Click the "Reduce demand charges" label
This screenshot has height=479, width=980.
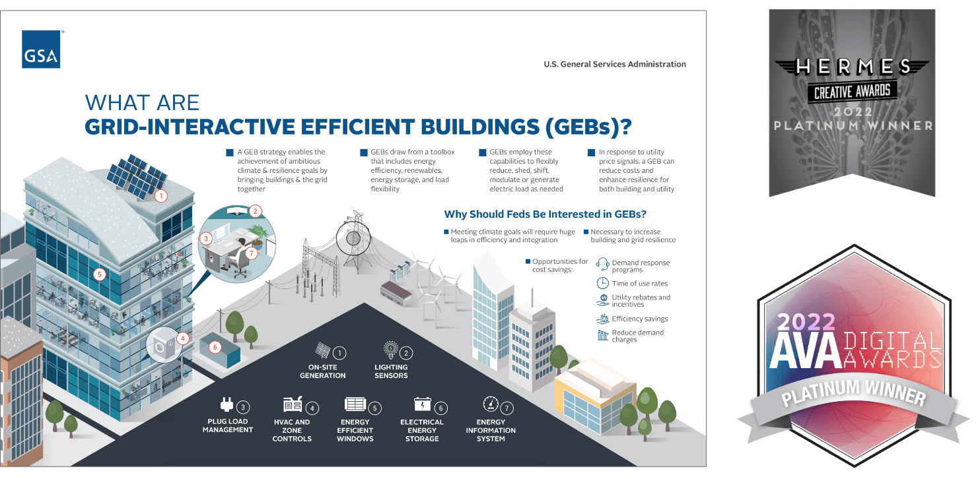click(x=638, y=336)
